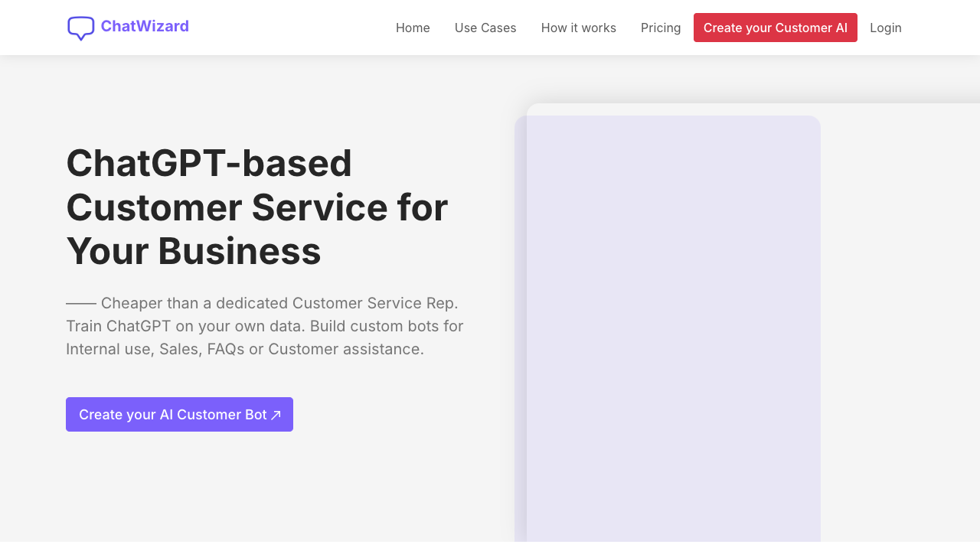Image resolution: width=980 pixels, height=551 pixels.
Task: Click the dash before the Cheaper tagline
Action: 80,302
